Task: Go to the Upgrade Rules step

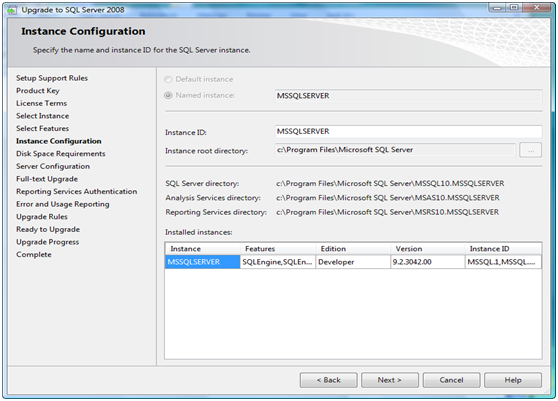Action: [x=42, y=217]
